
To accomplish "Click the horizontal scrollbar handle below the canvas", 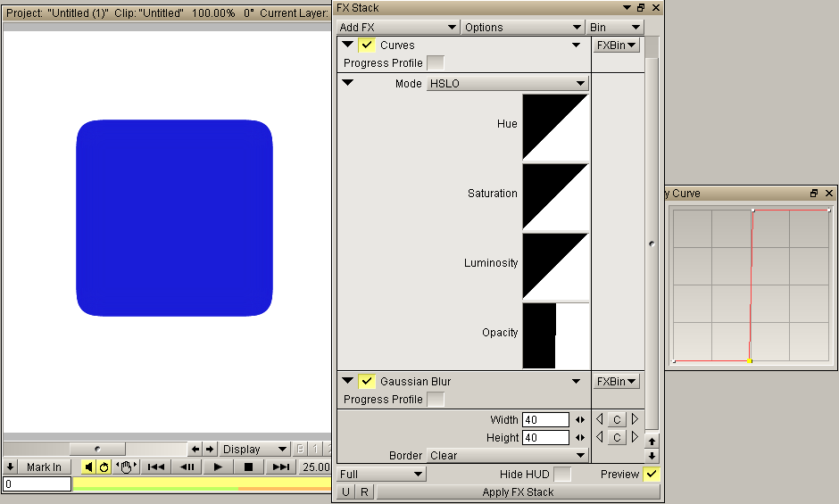I will (x=97, y=449).
